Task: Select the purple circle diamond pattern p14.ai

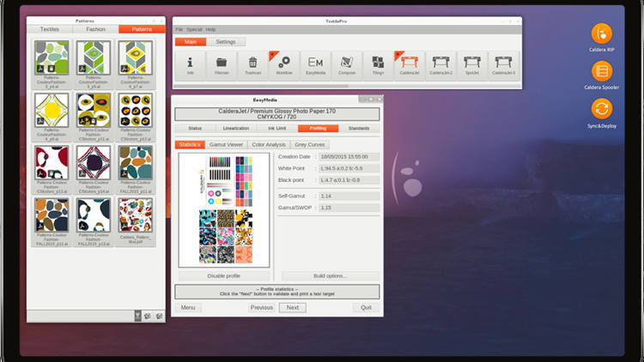Action: (94, 162)
